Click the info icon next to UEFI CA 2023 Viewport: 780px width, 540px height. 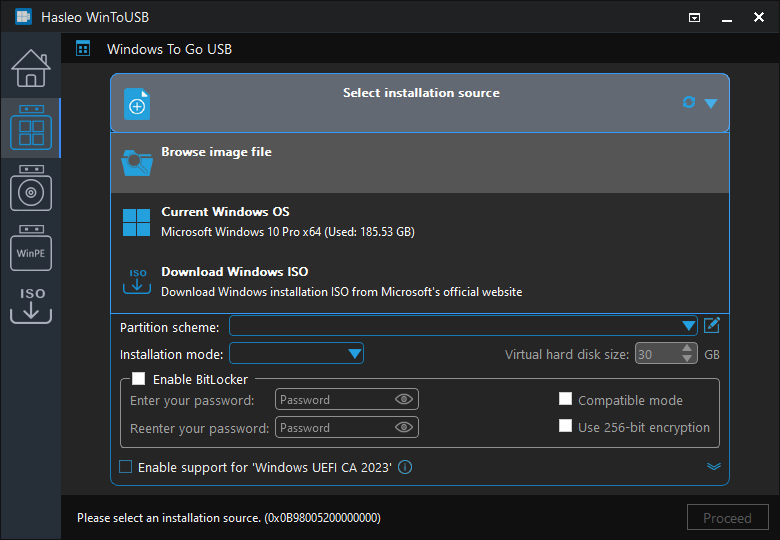(405, 467)
